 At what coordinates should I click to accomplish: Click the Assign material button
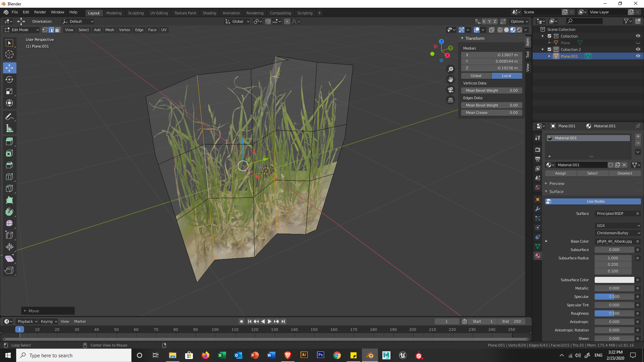(x=560, y=173)
